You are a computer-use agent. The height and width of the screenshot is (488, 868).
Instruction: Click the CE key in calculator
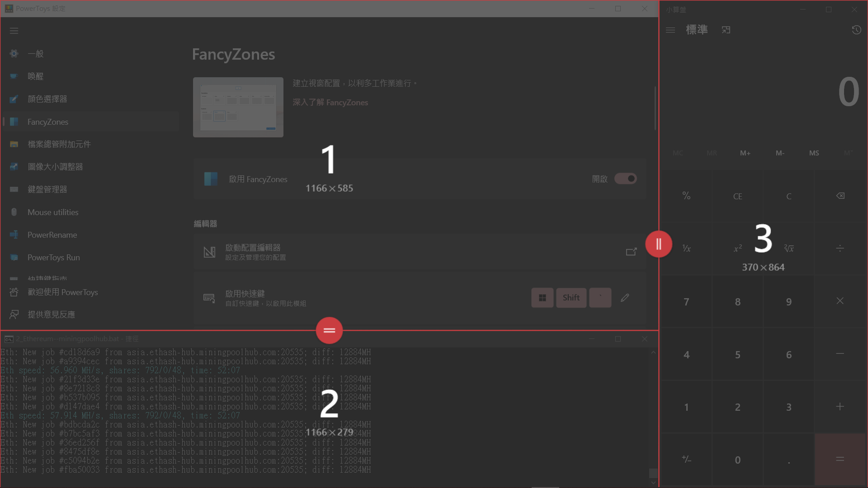[738, 196]
